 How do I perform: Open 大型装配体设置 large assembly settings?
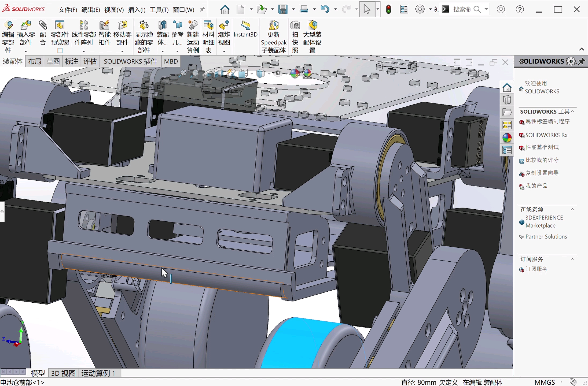(x=312, y=37)
